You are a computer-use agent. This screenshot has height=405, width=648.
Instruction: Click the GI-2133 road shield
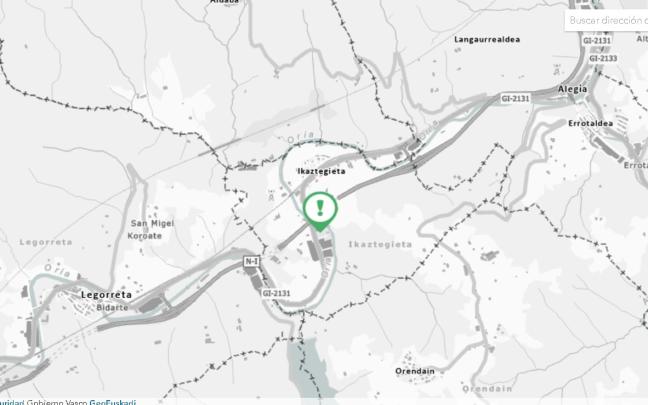pyautogui.click(x=603, y=58)
